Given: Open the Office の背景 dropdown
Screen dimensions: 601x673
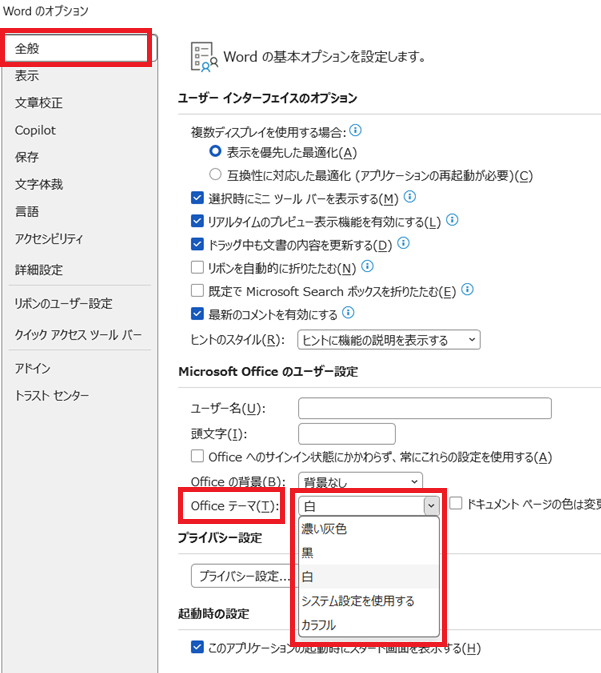Looking at the screenshot, I should [x=360, y=482].
